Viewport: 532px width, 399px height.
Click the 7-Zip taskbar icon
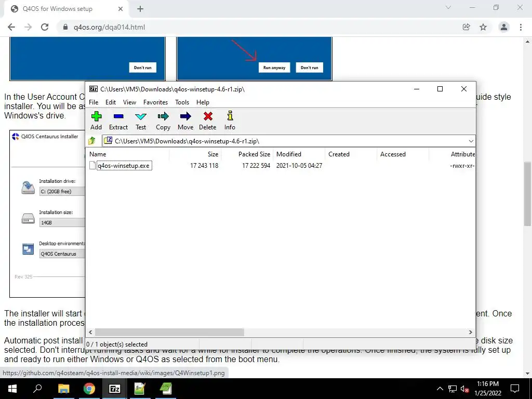115,389
